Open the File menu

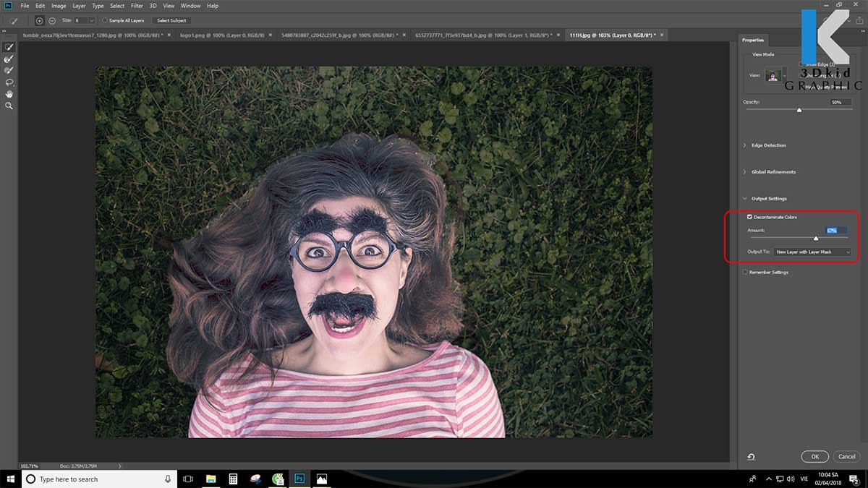point(25,6)
